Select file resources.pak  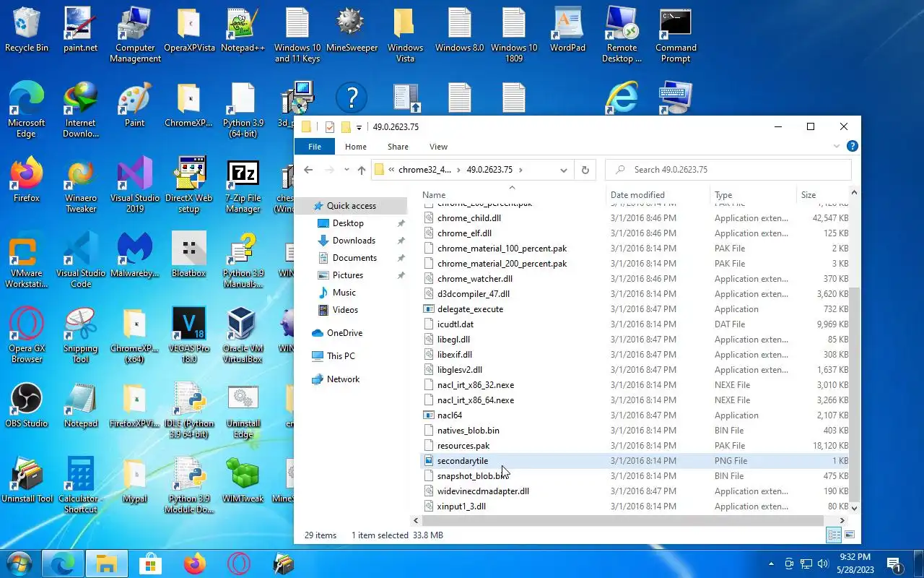click(x=463, y=446)
